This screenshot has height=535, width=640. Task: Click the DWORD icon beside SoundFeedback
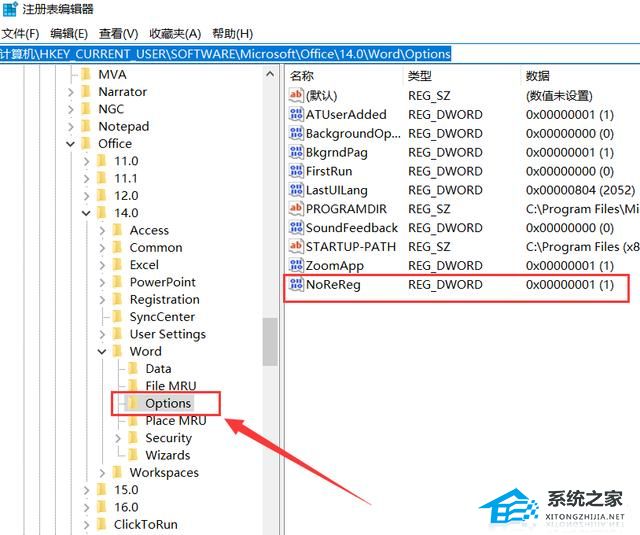point(296,227)
